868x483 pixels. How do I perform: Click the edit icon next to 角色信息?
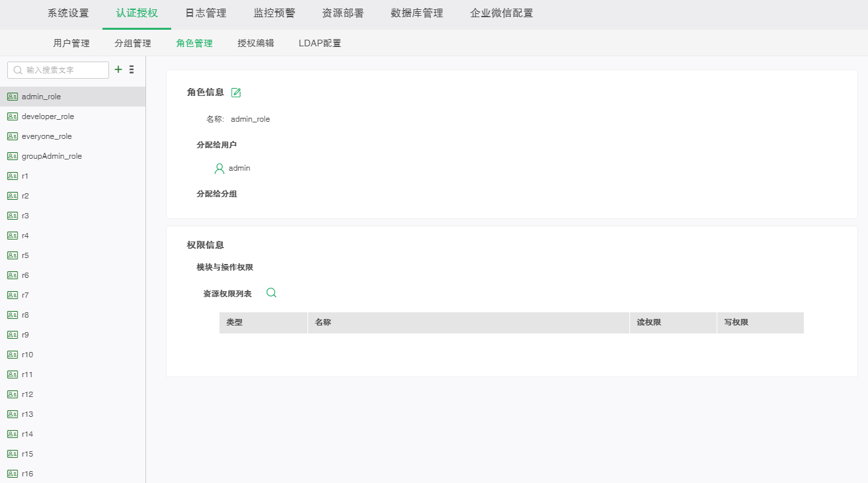(236, 93)
